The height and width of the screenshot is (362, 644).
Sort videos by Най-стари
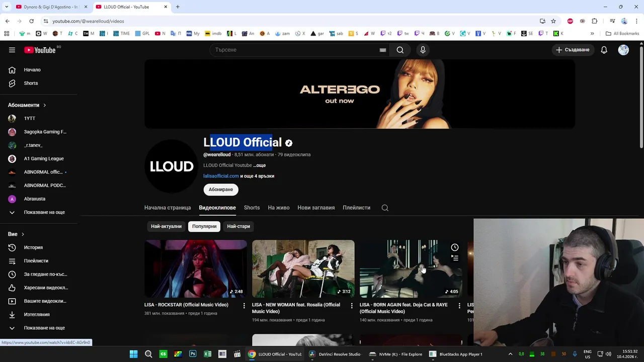click(x=238, y=226)
